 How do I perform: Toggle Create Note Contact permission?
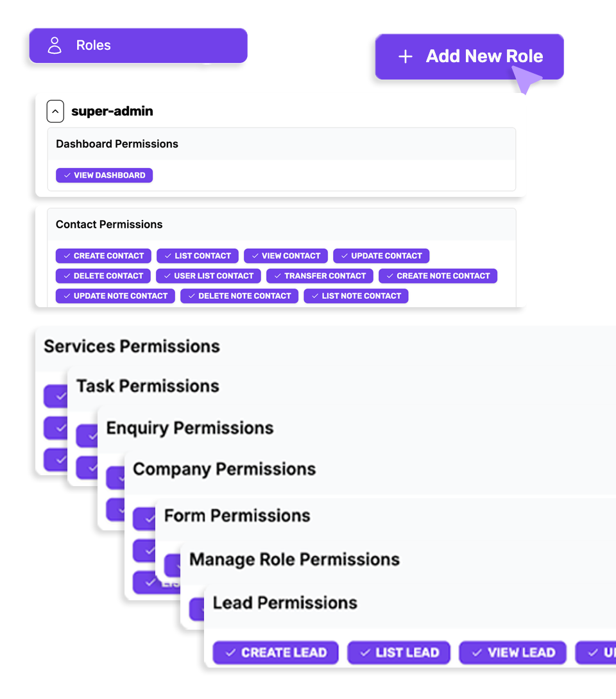438,276
